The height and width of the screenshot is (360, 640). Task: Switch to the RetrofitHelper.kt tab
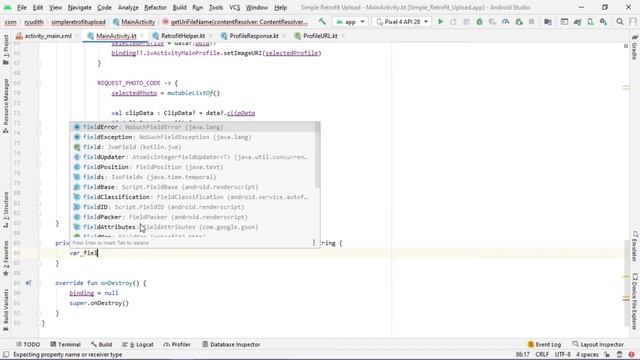[183, 36]
